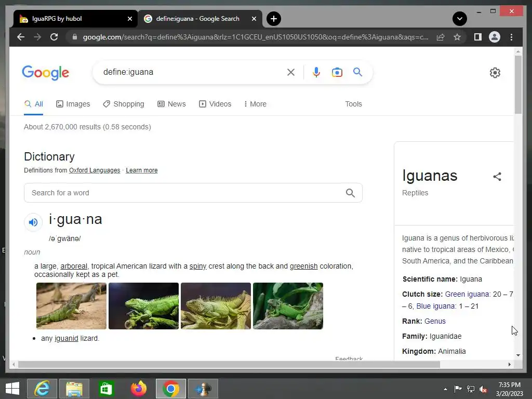532x399 pixels.
Task: Click the browser forward arrow
Action: pos(37,37)
